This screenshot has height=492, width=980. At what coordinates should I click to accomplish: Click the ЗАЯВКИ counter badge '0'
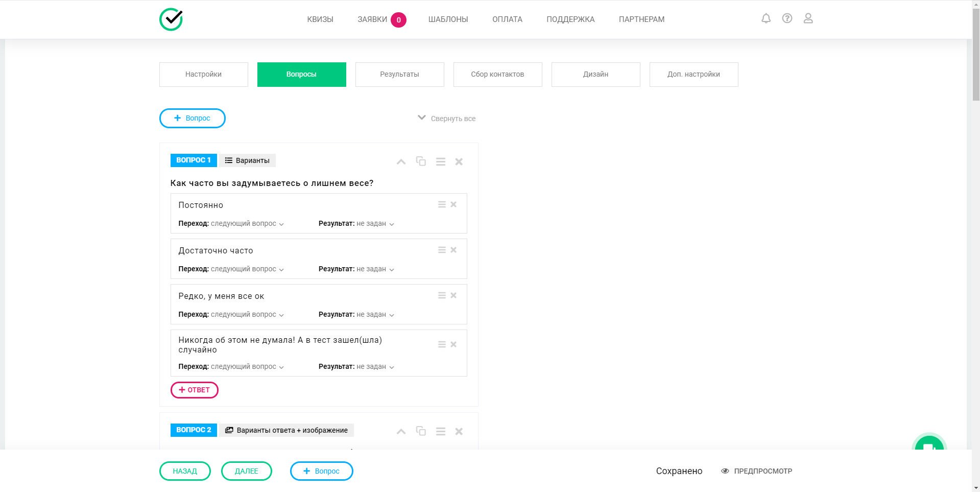click(398, 20)
